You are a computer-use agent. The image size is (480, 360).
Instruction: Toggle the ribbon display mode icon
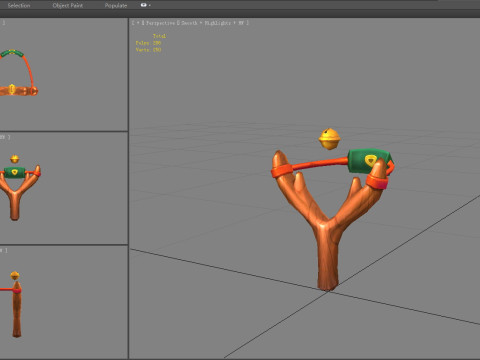click(145, 5)
